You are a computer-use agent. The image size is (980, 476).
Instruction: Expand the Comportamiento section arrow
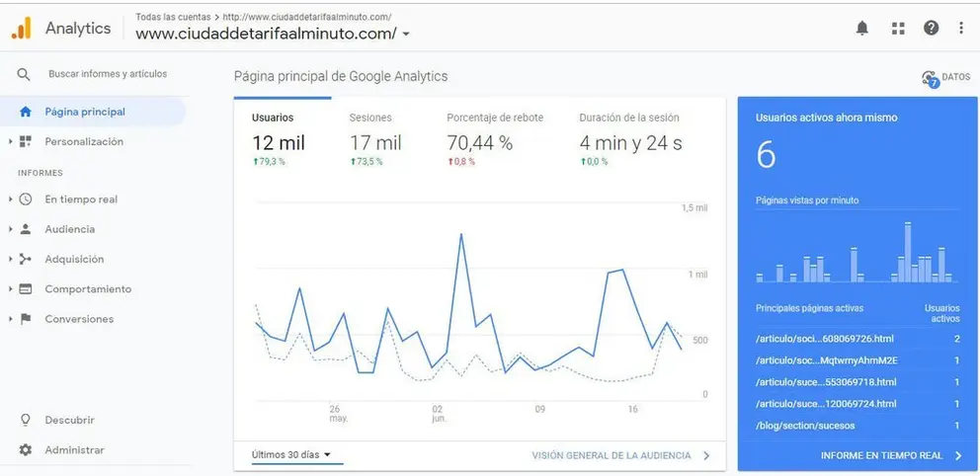click(11, 289)
